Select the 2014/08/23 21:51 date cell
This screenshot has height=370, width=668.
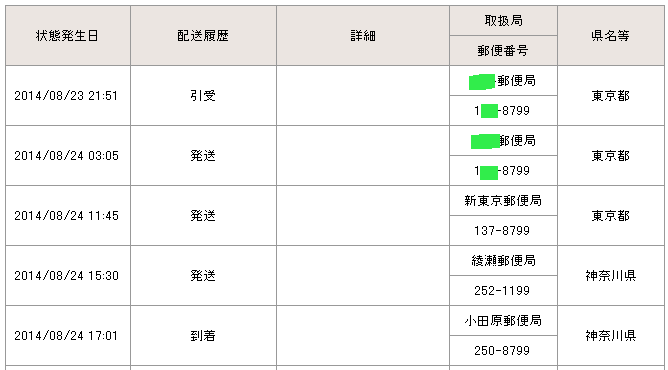tap(68, 96)
